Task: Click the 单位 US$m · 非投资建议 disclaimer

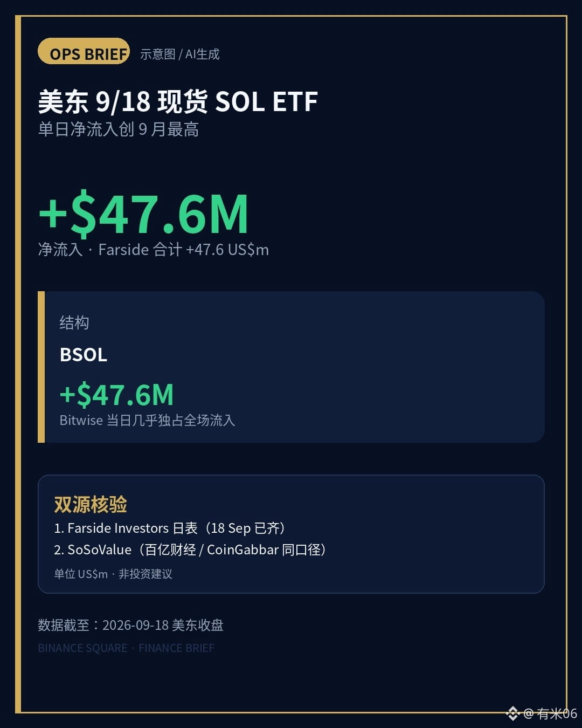Action: tap(113, 574)
